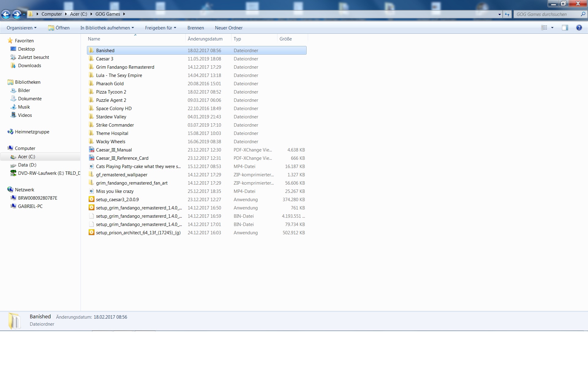588x368 pixels.
Task: Open the Organisieren dropdown menu
Action: click(x=21, y=28)
